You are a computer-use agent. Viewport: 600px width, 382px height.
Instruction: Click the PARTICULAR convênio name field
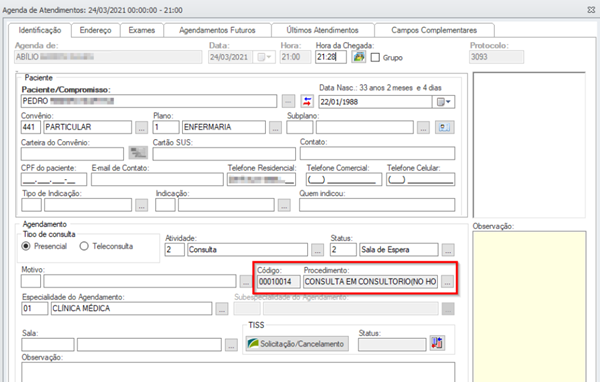(x=88, y=127)
